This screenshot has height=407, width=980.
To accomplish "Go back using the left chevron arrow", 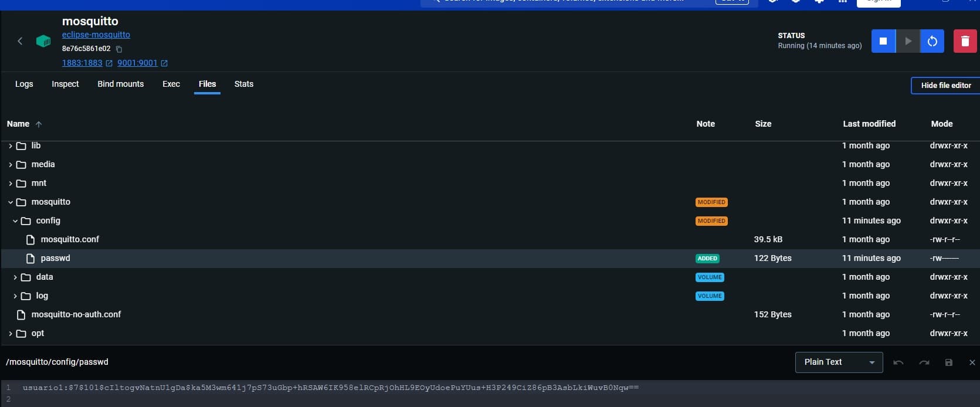I will click(20, 41).
